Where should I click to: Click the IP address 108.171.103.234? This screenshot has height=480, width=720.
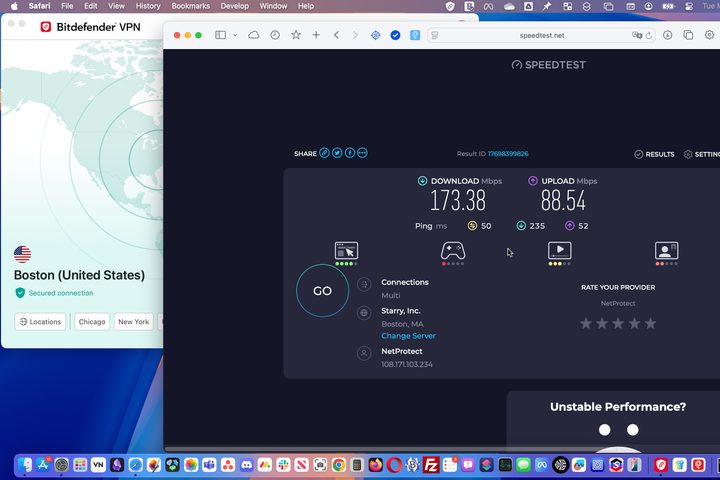[x=407, y=364]
